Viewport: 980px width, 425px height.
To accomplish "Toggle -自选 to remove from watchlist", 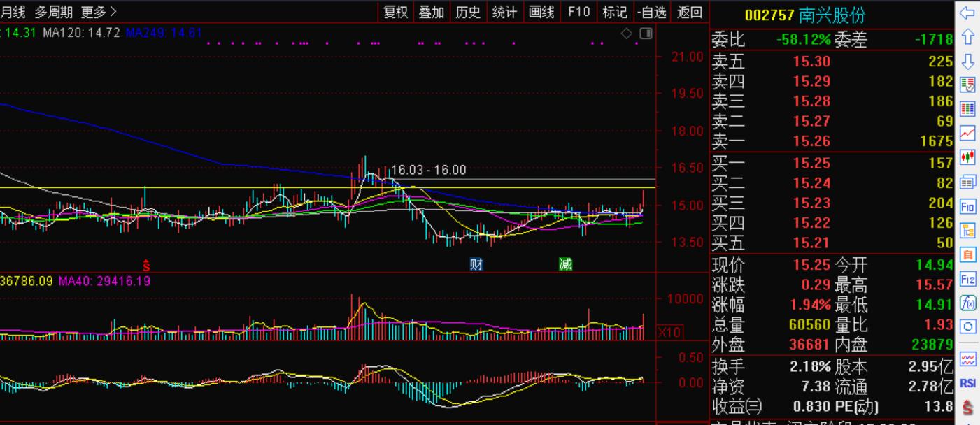I will click(x=652, y=12).
